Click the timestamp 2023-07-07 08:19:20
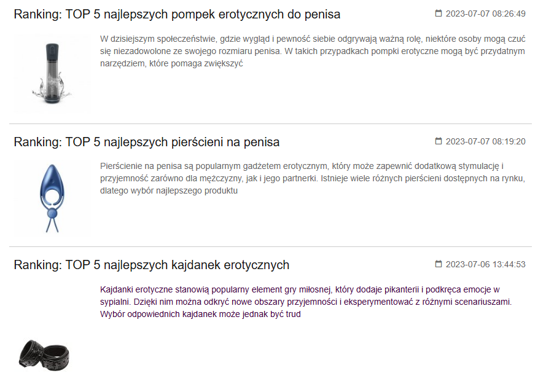 pyautogui.click(x=485, y=141)
